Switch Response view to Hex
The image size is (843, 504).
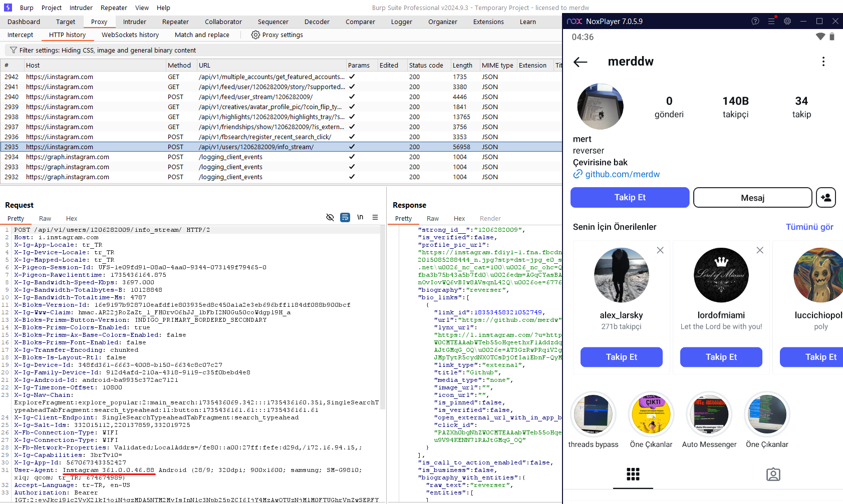[x=459, y=218]
